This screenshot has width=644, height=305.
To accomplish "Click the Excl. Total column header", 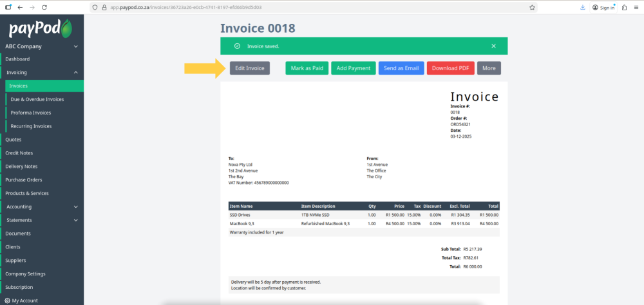I will pos(460,206).
